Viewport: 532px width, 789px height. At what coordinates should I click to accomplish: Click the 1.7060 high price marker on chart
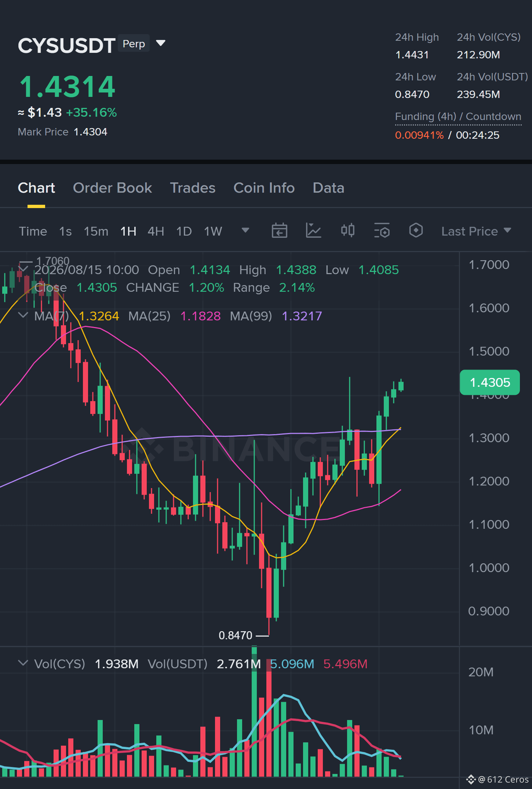pos(53,261)
